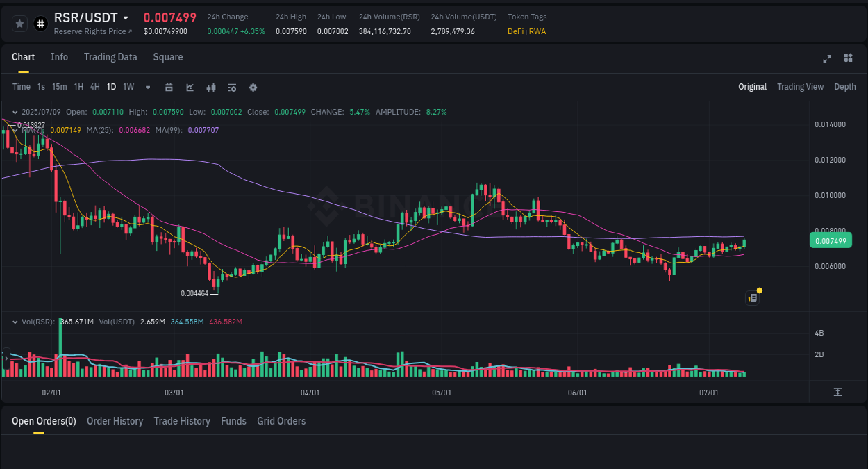
Task: Open the candlestick chart type icon
Action: 211,87
